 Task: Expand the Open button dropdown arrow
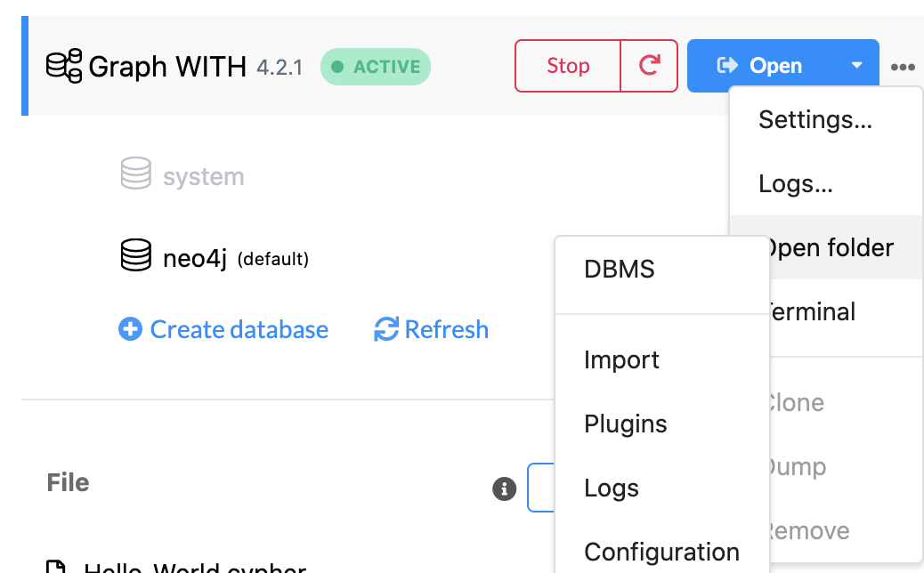[857, 65]
